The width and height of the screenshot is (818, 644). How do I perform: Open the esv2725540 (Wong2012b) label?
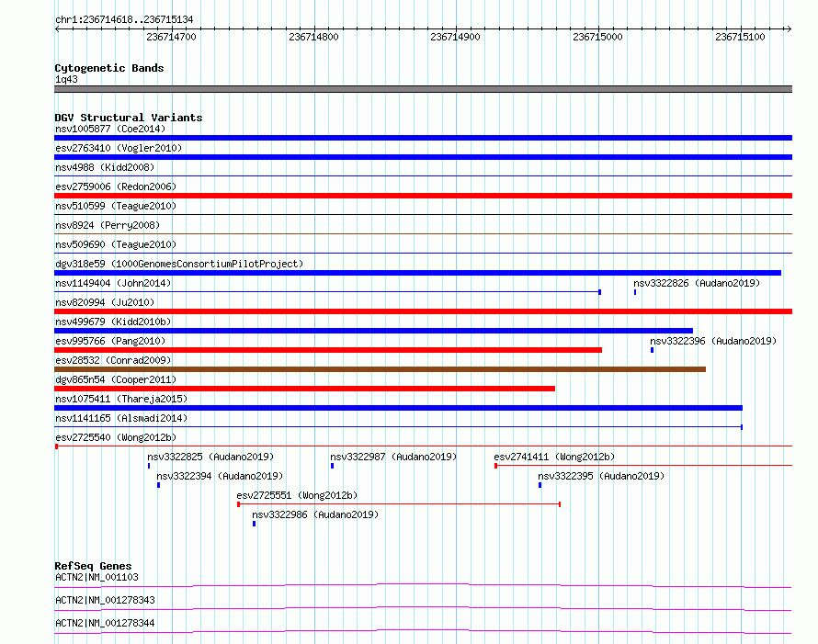[116, 437]
